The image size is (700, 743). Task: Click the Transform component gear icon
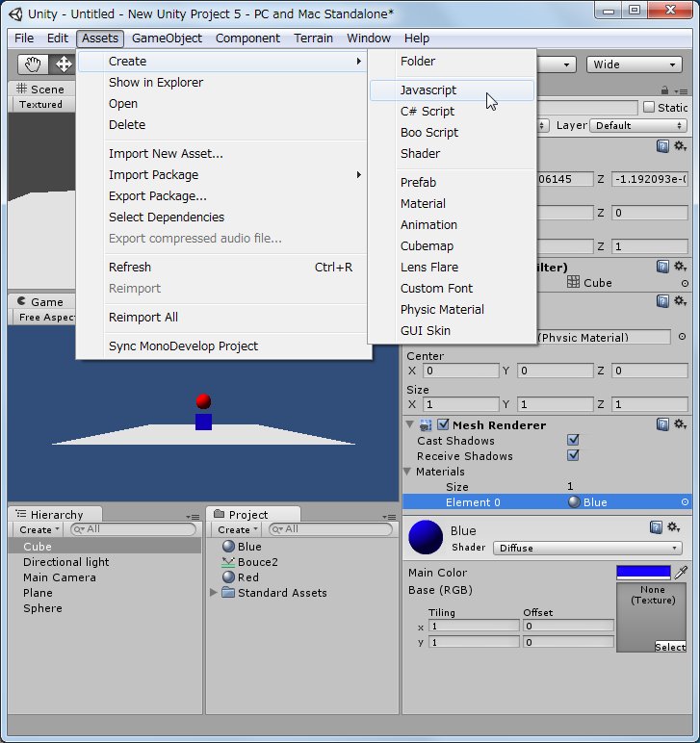pos(680,146)
